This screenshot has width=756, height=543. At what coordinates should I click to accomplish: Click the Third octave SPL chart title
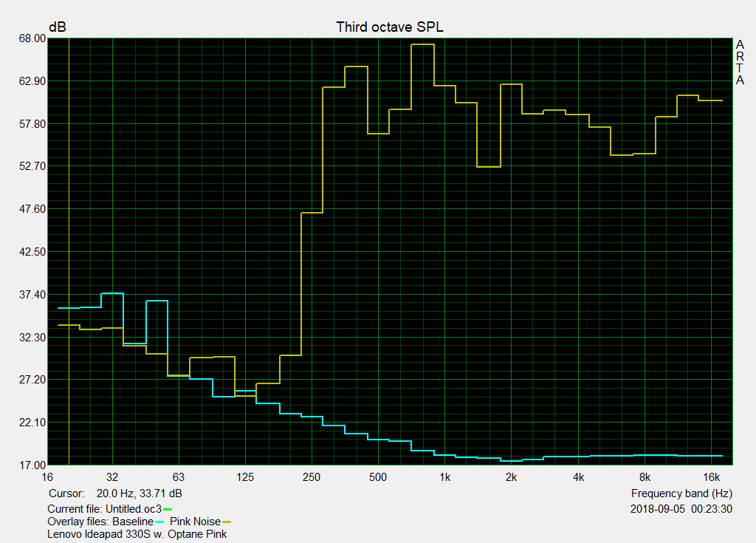390,27
